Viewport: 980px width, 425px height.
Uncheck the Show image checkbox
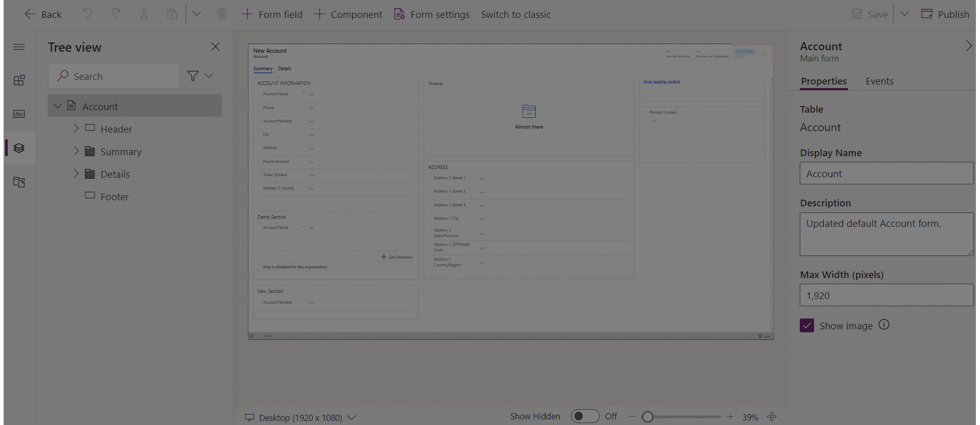coord(807,326)
